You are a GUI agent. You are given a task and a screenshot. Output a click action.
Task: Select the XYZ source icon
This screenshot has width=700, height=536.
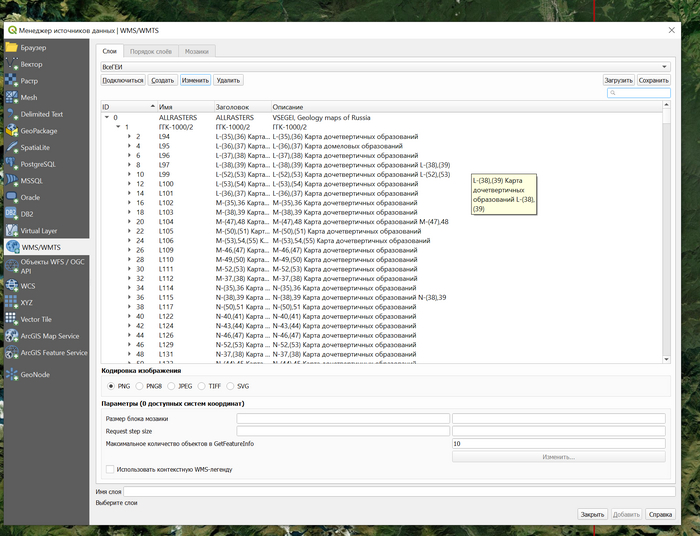(12, 302)
